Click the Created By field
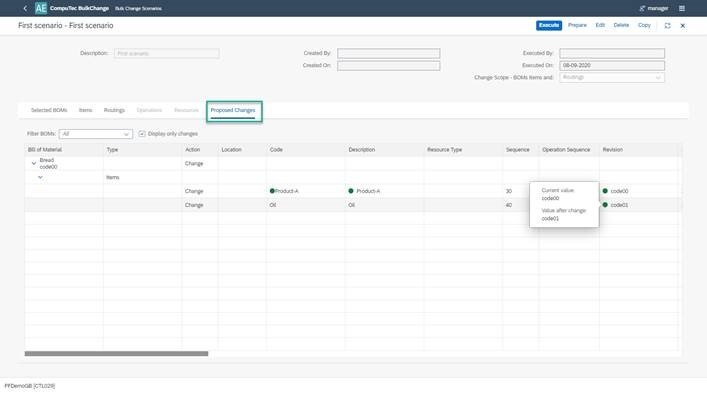 pos(388,53)
